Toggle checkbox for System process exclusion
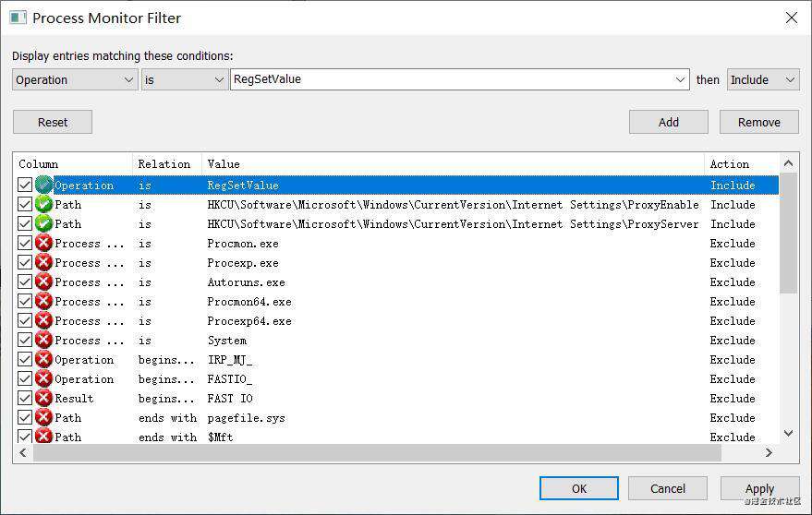The width and height of the screenshot is (812, 515). point(25,340)
